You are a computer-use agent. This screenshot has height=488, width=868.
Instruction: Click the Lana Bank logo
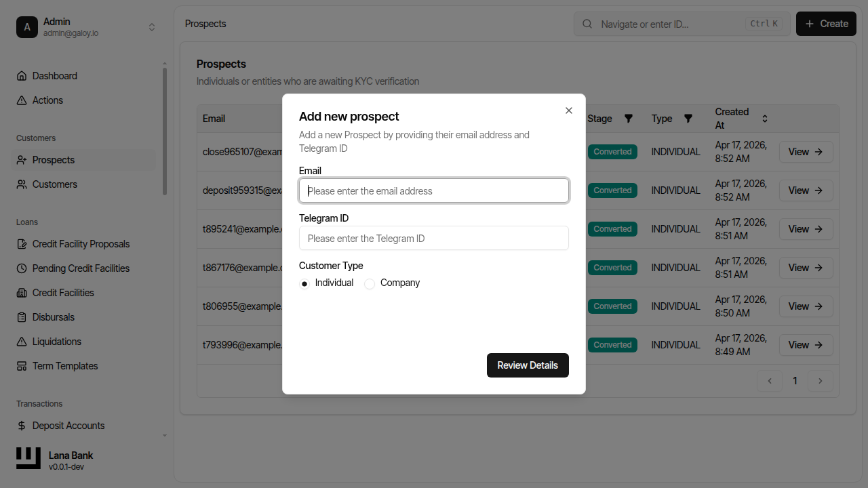point(28,458)
